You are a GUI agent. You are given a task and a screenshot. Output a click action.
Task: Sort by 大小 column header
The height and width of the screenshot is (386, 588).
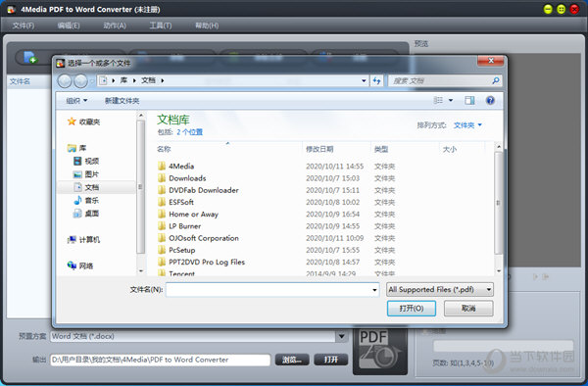pyautogui.click(x=449, y=149)
